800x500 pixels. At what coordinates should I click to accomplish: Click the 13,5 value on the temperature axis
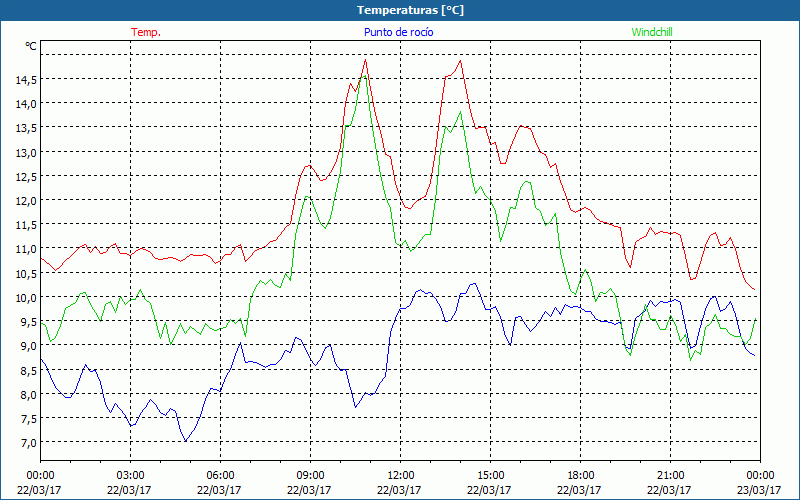pyautogui.click(x=26, y=128)
